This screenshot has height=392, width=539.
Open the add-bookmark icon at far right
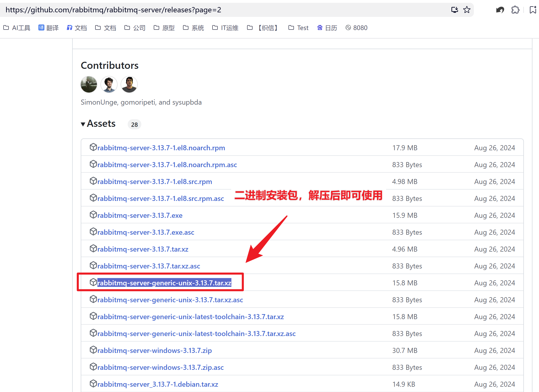coord(533,10)
